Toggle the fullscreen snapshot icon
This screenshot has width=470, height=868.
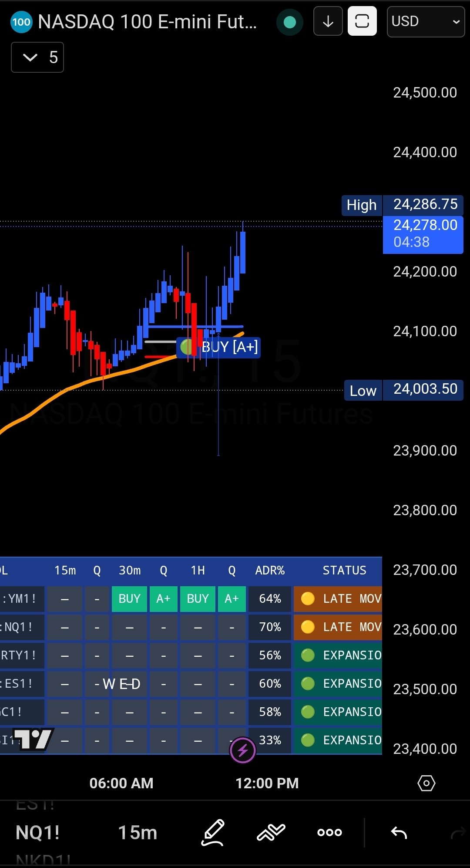(362, 21)
